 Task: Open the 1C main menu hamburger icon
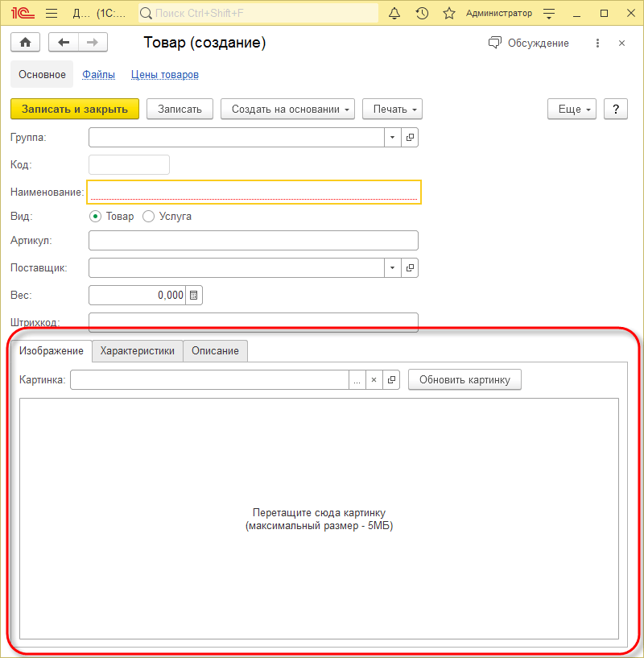52,14
